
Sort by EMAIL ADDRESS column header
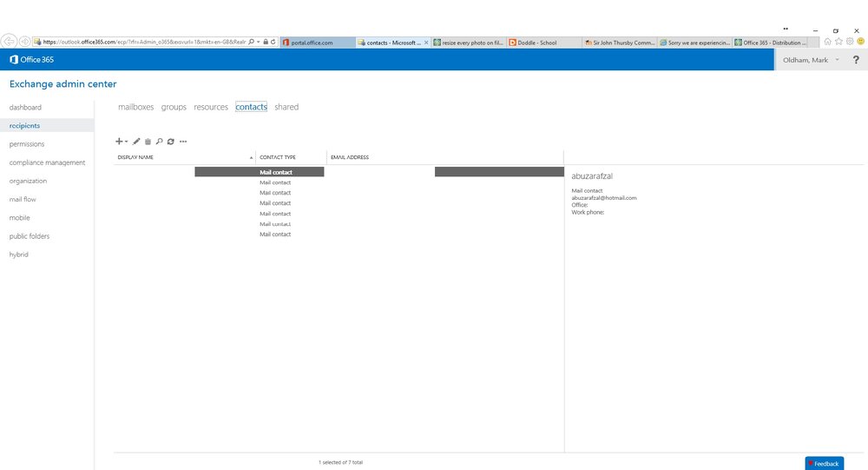(x=350, y=157)
